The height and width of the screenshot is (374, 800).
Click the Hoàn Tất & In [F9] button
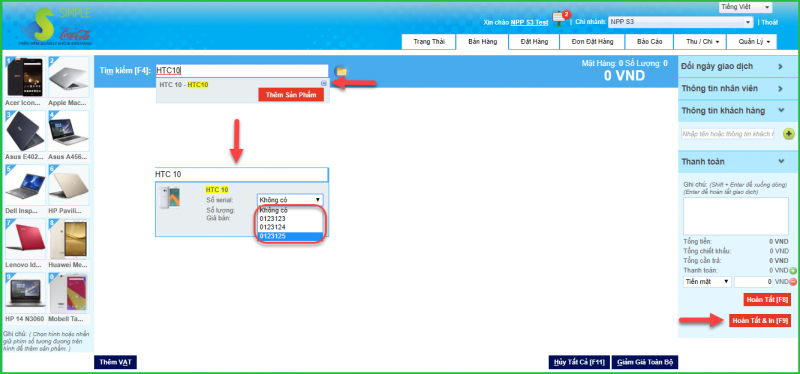tap(760, 320)
